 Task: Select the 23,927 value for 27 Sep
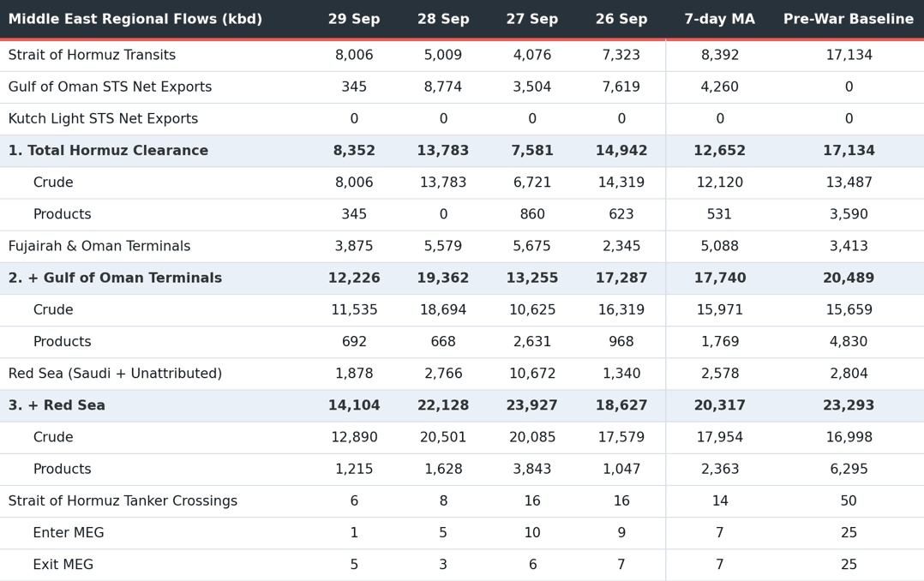pos(532,404)
